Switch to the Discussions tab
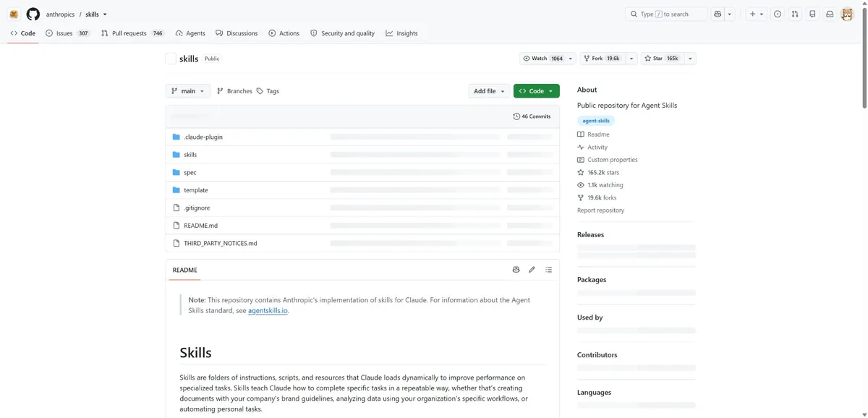The width and height of the screenshot is (868, 418). 237,33
